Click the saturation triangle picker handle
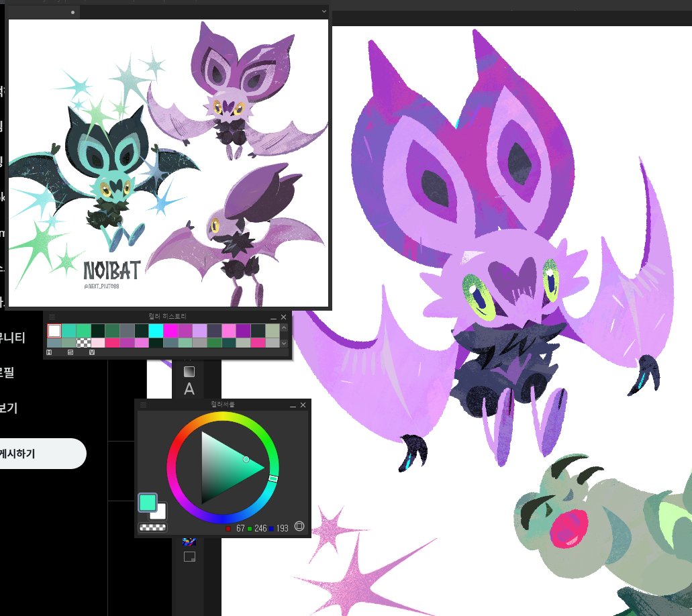This screenshot has width=692, height=616. click(x=246, y=460)
